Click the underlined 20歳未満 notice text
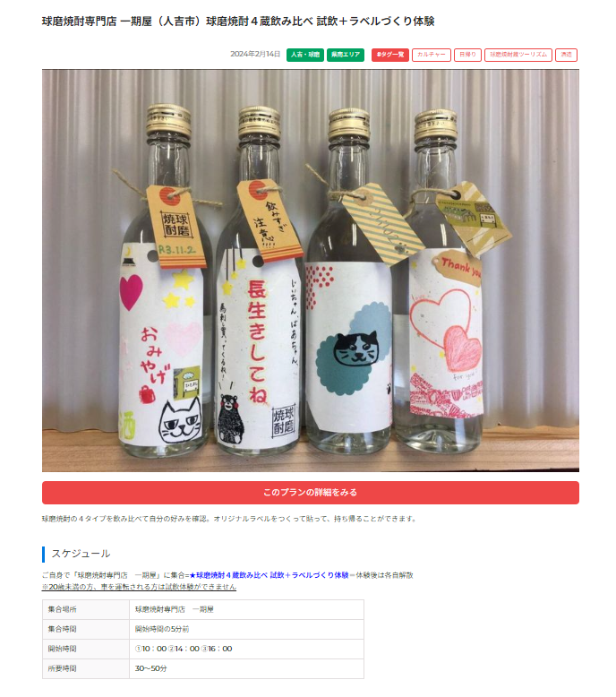This screenshot has height=697, width=616. click(x=139, y=586)
